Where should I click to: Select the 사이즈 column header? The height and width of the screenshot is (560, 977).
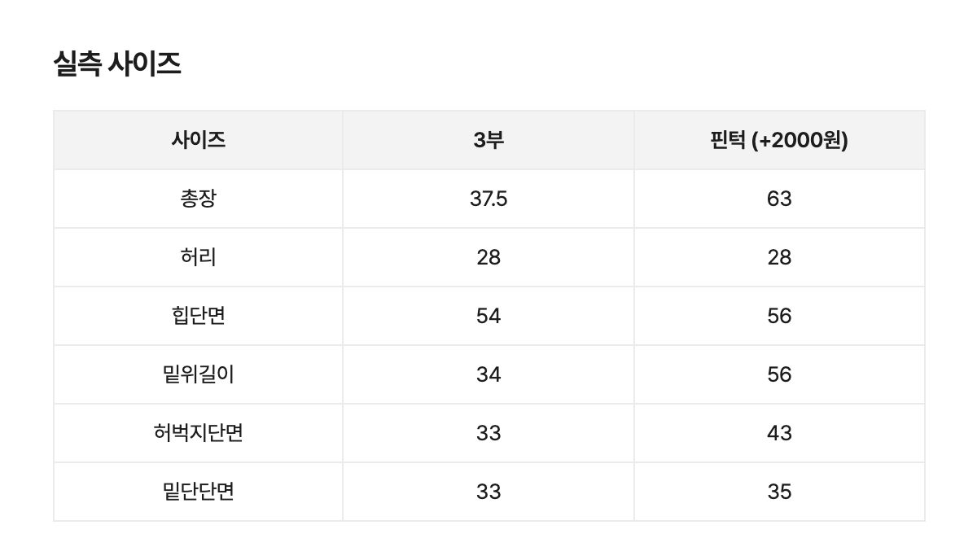click(198, 140)
